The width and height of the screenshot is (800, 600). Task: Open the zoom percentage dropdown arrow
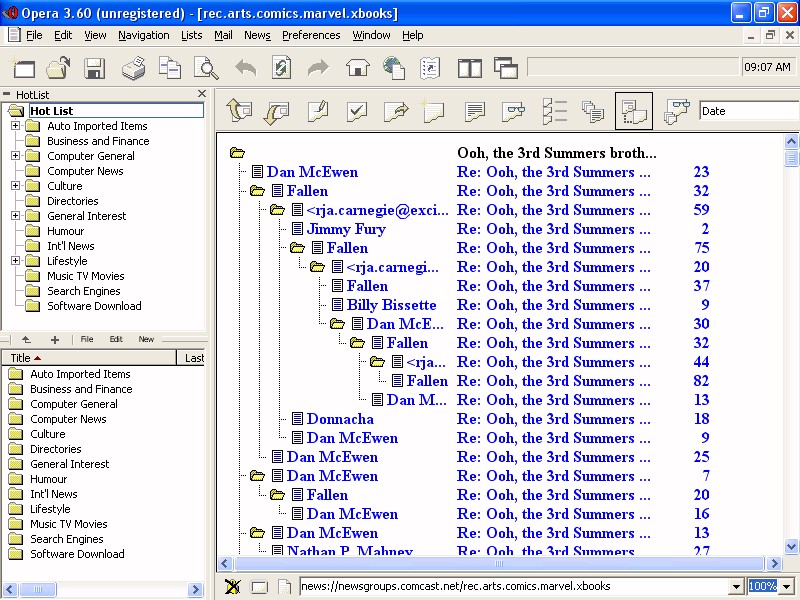(x=786, y=587)
